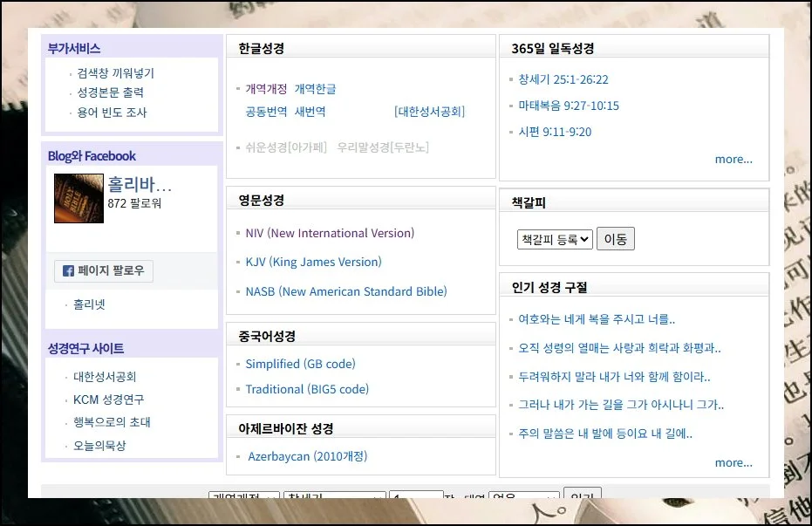Open NASB (New American Standard Bible)
Screen dimensions: 812x526
(x=345, y=291)
